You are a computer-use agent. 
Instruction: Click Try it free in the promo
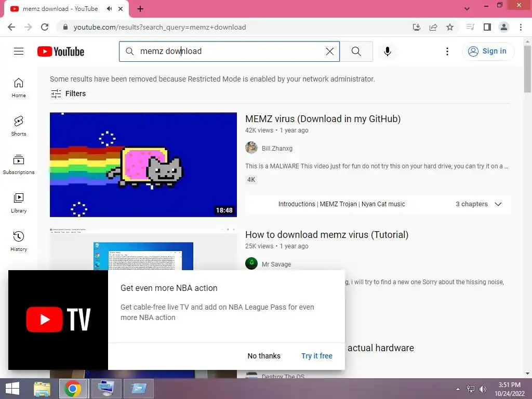point(317,356)
